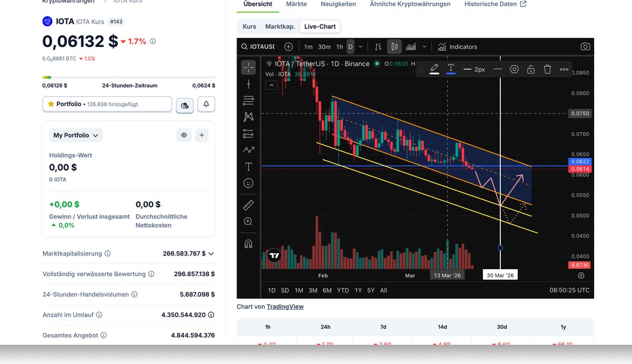Switch chart view to Live-Chart
Screen dimensions: 632x364
pyautogui.click(x=320, y=26)
